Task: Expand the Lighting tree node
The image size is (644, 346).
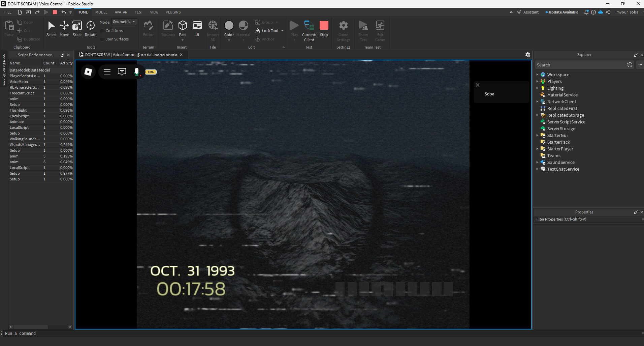Action: click(537, 88)
